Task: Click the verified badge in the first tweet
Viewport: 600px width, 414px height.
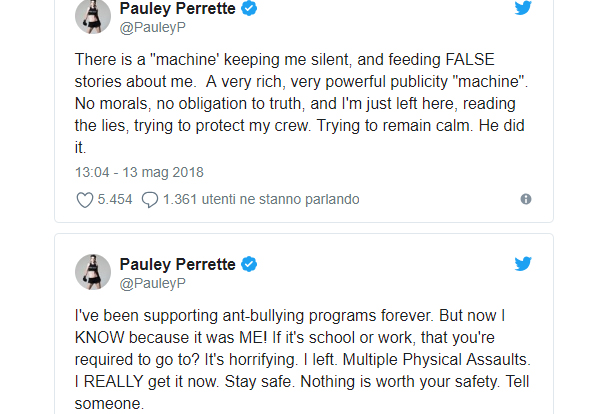Action: click(x=251, y=10)
